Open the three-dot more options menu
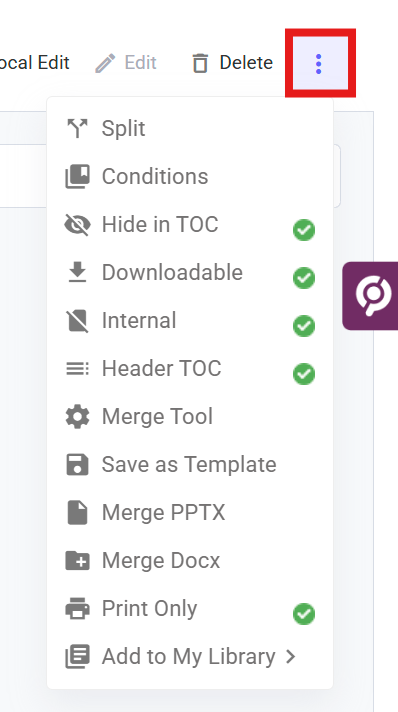Viewport: 398px width, 712px height. click(320, 64)
